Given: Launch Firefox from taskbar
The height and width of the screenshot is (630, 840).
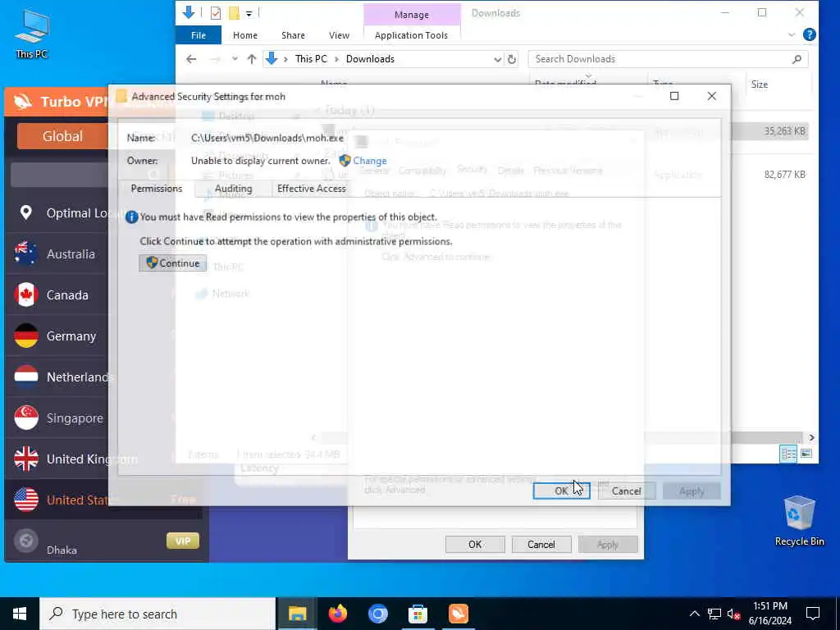Looking at the screenshot, I should click(x=337, y=614).
